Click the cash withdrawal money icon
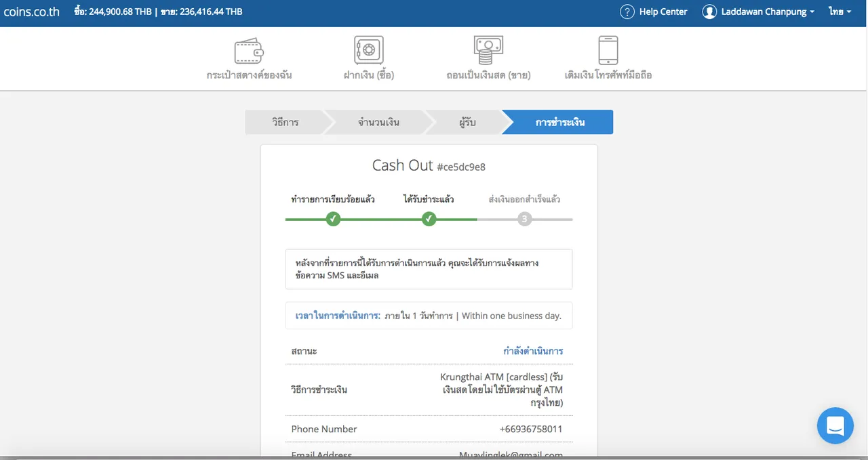The image size is (868, 460). coord(488,50)
